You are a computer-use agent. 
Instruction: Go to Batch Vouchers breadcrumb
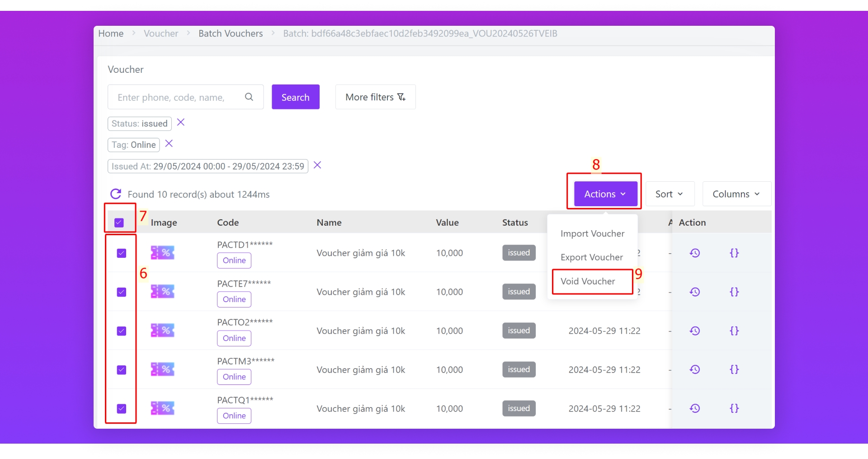(x=231, y=33)
